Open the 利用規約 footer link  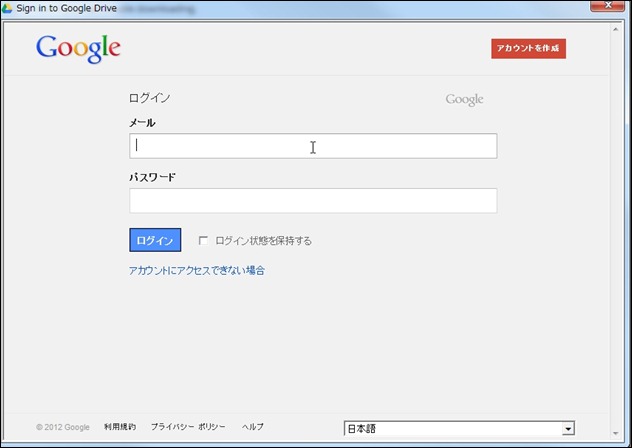[120, 427]
